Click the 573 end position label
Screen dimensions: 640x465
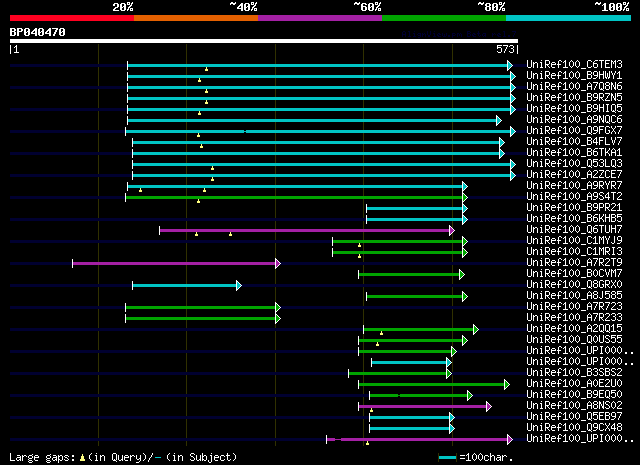tap(505, 49)
